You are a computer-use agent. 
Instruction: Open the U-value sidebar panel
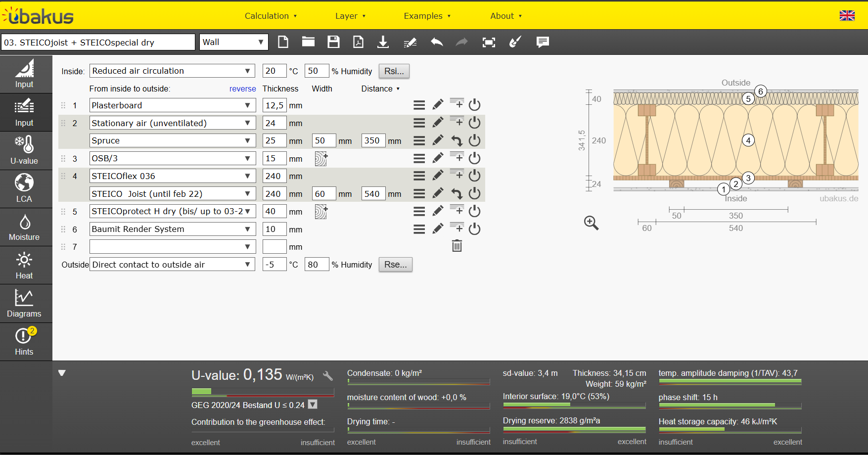[24, 150]
